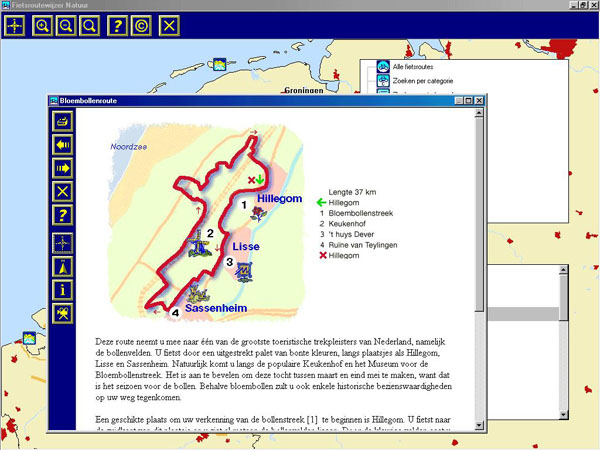This screenshot has height=450, width=600.
Task: Click the X icon in route sidebar
Action: click(x=64, y=191)
